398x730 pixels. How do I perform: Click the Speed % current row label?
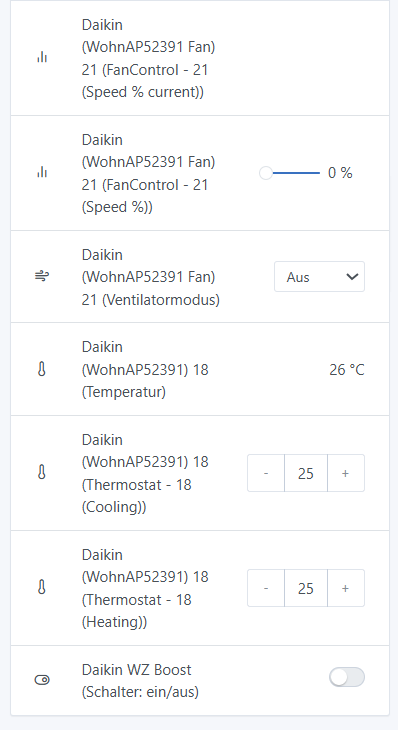[x=148, y=58]
